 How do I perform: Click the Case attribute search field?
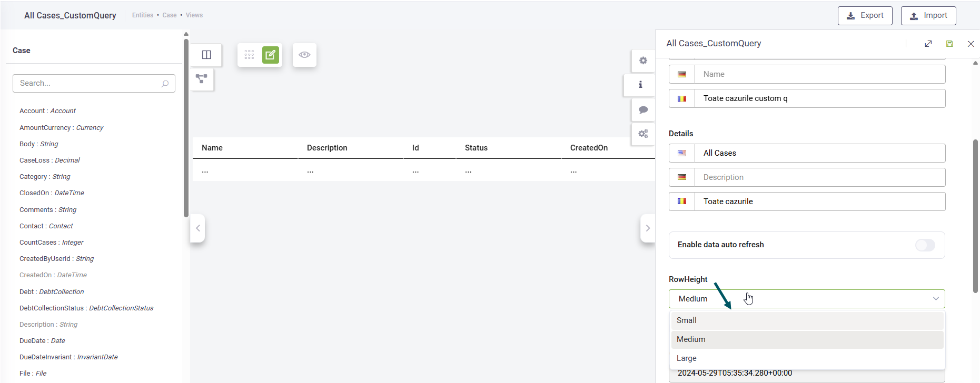[90, 83]
